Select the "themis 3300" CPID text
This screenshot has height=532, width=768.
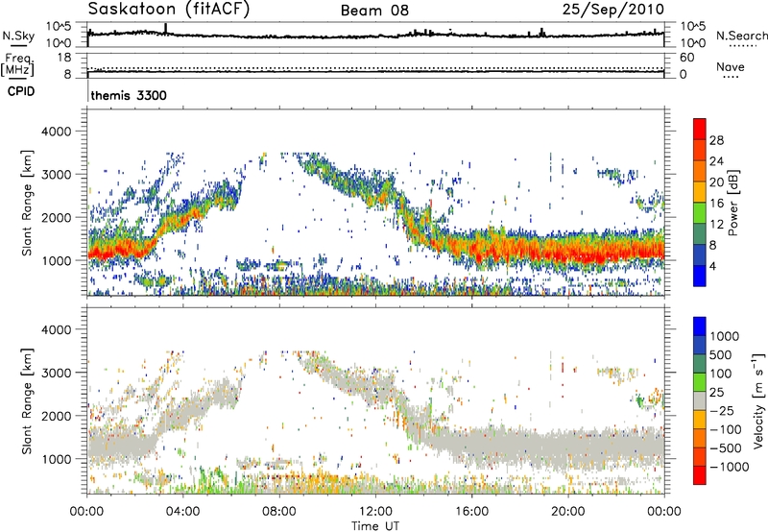pos(129,95)
